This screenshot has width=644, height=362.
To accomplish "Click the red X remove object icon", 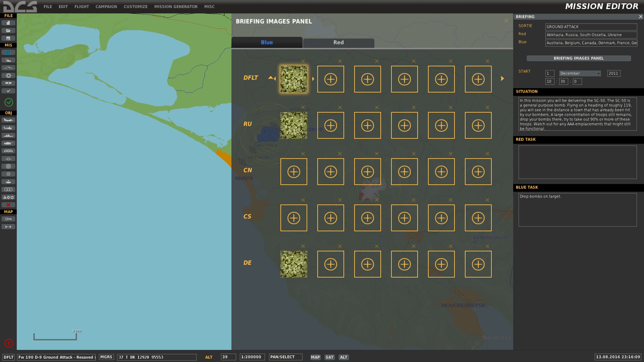I will coord(8,205).
